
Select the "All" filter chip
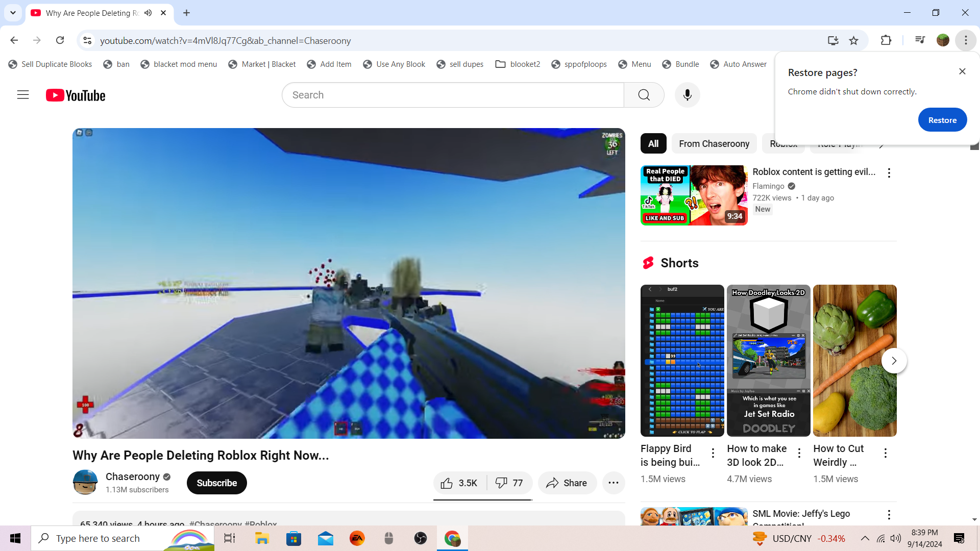653,144
